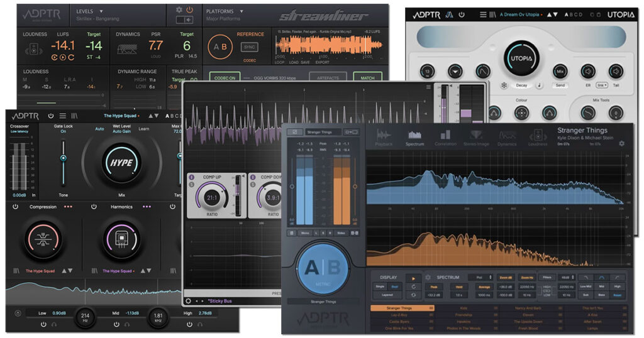Open the Compression three-dot options menu

(68, 207)
